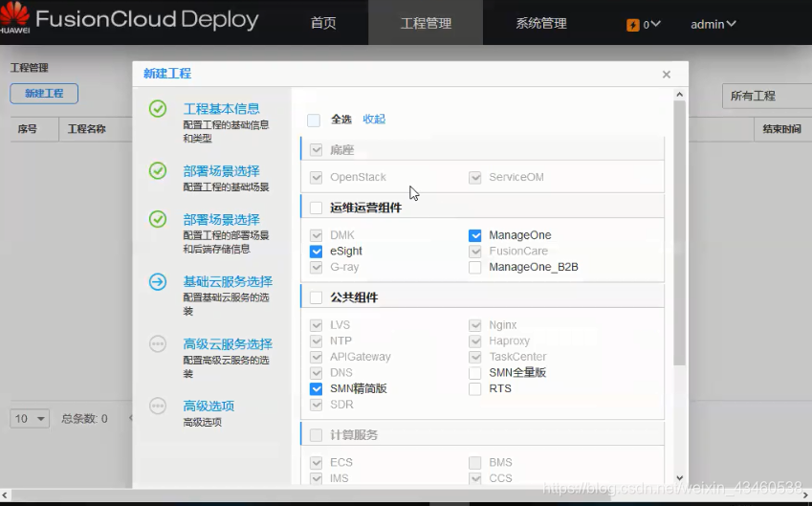Click the pending step icon for 高级选项
Viewport: 812px width, 506px height.
pos(158,406)
